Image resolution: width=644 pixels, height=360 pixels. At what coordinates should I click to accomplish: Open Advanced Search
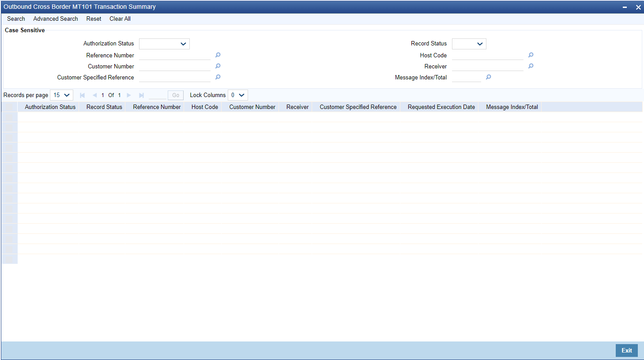(x=56, y=19)
